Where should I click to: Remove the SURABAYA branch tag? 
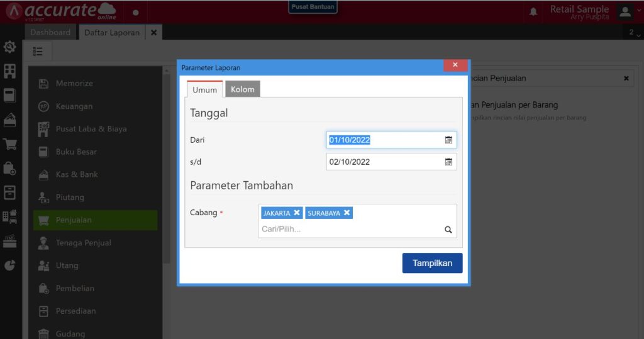pyautogui.click(x=347, y=213)
